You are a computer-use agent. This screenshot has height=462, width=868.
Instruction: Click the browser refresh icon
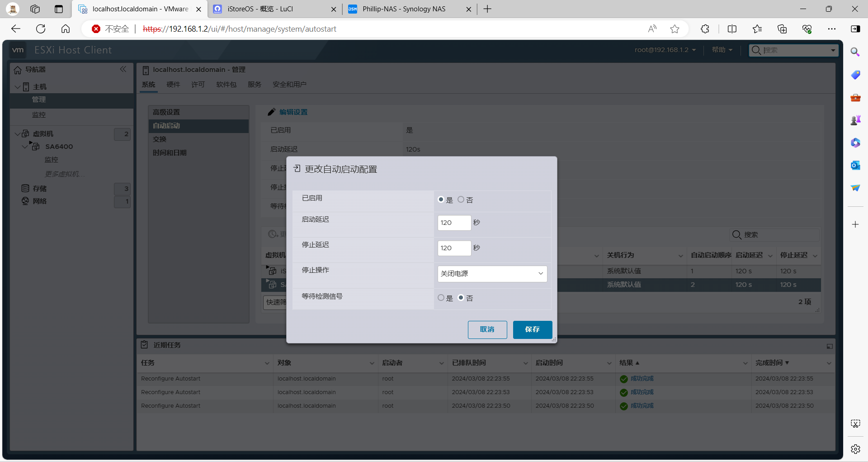click(41, 29)
